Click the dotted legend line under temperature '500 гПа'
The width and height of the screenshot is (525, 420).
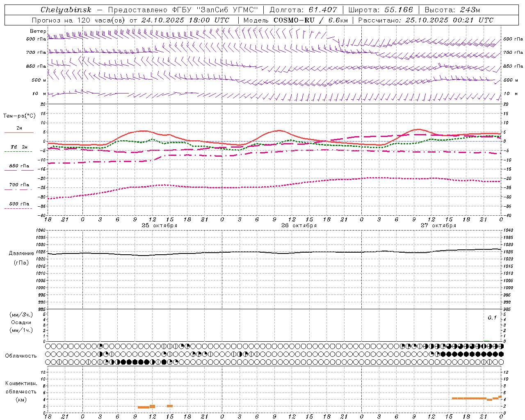point(18,208)
